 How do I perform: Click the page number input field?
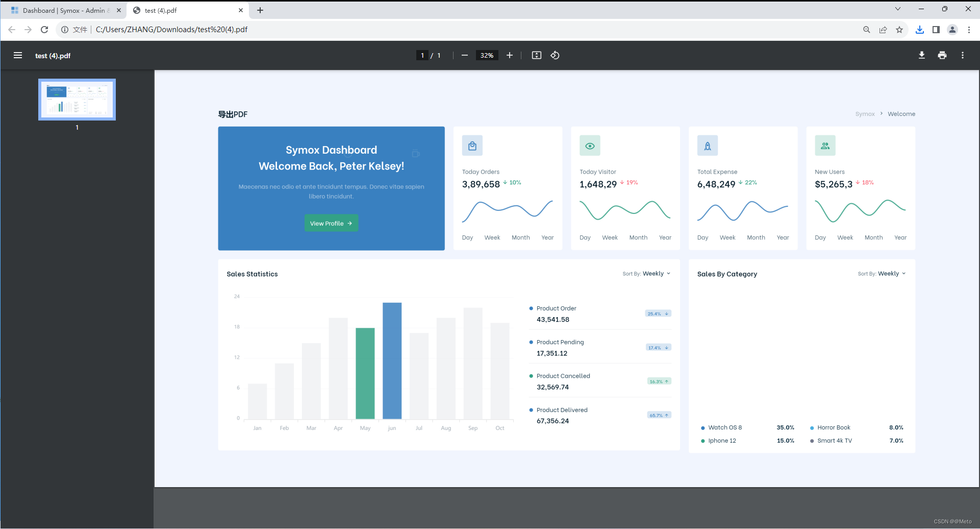click(x=422, y=55)
